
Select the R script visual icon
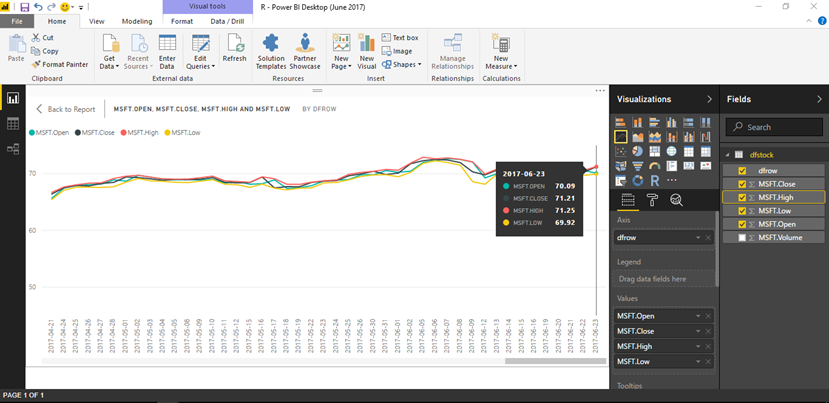click(654, 181)
